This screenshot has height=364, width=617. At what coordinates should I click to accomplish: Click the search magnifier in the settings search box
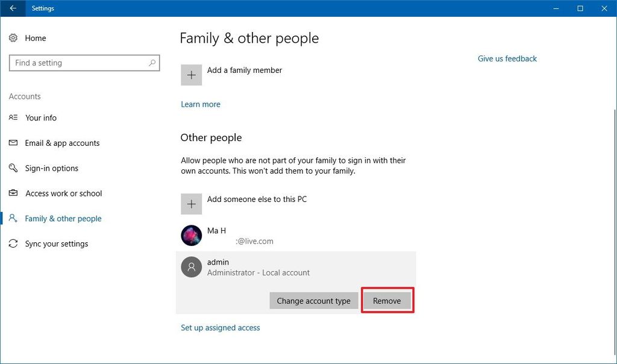pyautogui.click(x=152, y=63)
